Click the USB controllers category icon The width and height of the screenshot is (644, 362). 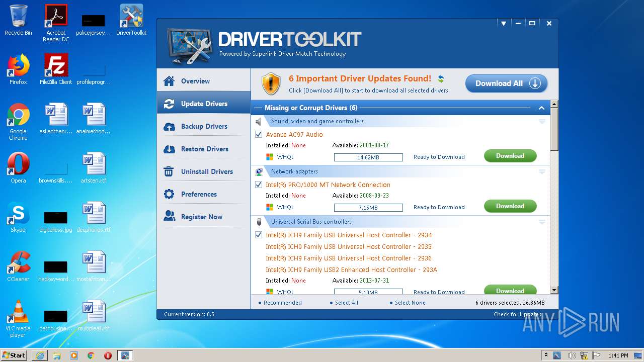(259, 222)
